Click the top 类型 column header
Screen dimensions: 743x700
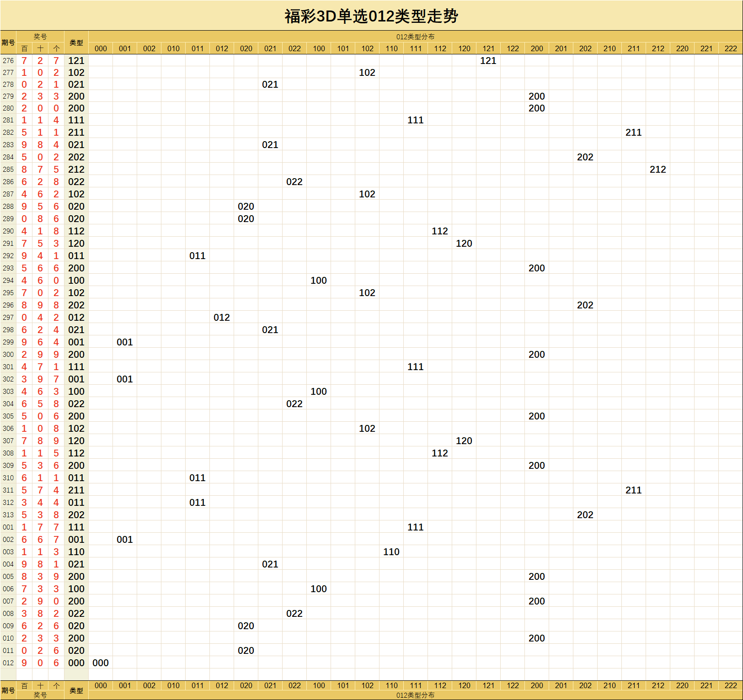pyautogui.click(x=76, y=42)
